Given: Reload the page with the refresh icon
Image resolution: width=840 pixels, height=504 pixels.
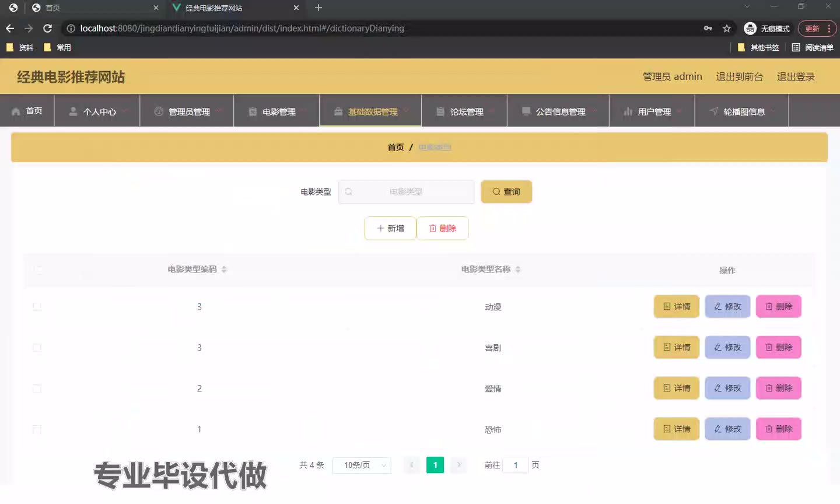Looking at the screenshot, I should click(48, 28).
